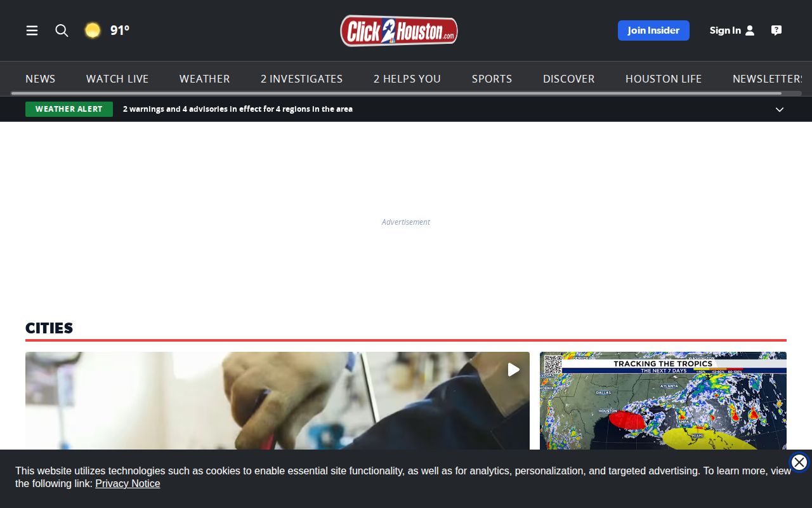
Task: Play the Cities featured video
Action: 513,370
